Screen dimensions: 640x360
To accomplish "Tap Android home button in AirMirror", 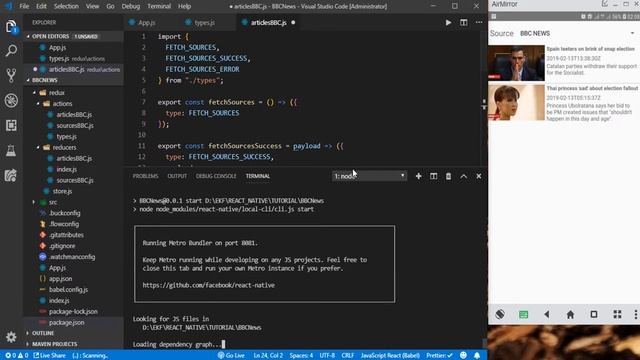I will click(570, 314).
